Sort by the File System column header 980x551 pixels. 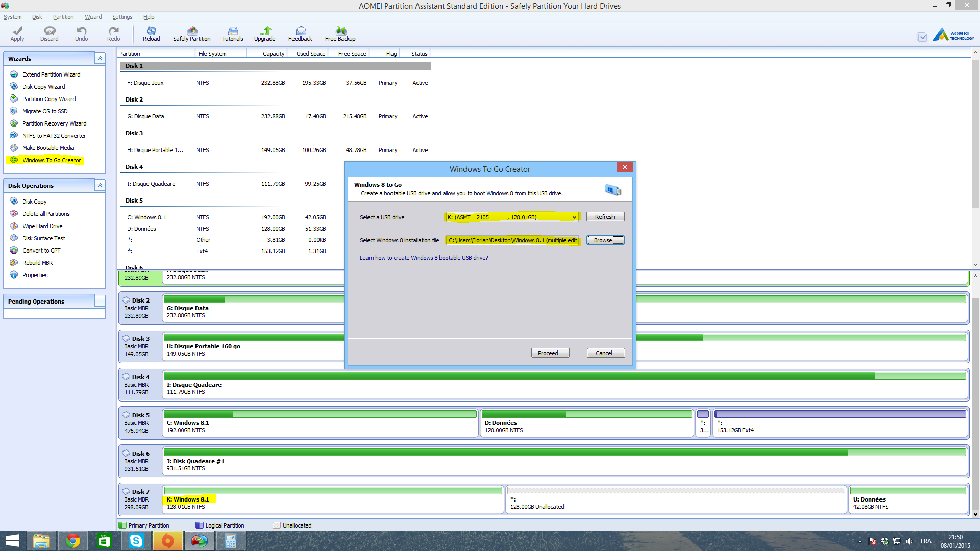[x=220, y=54]
